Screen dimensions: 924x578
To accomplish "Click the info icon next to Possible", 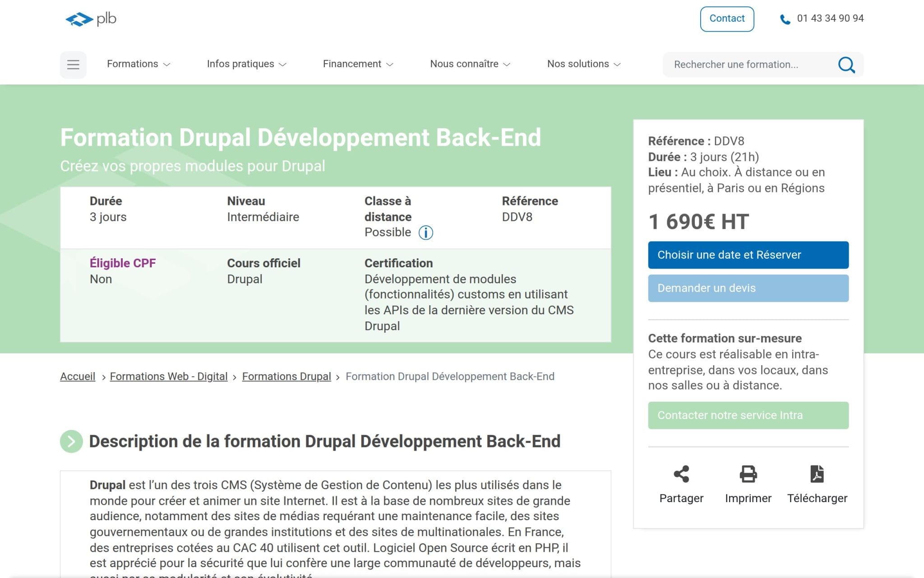I will tap(425, 233).
